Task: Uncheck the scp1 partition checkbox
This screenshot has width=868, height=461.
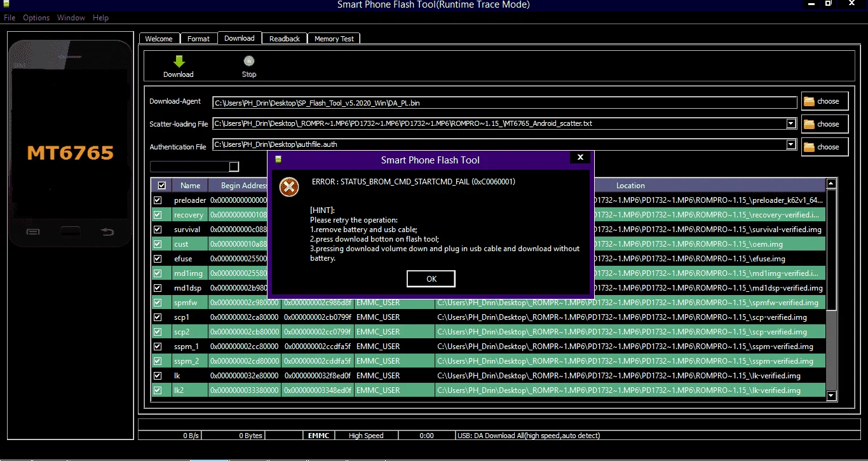Action: click(158, 317)
